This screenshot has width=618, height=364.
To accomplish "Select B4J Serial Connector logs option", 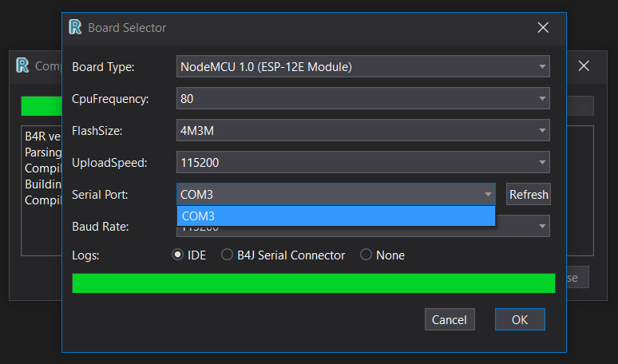I will coord(228,255).
